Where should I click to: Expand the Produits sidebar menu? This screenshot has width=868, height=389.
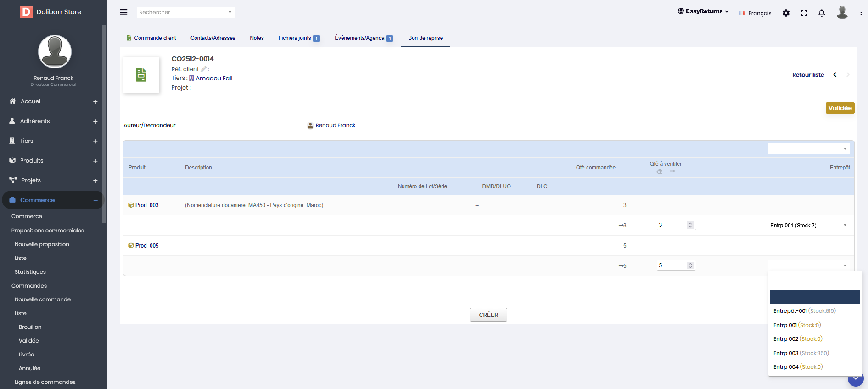click(95, 161)
